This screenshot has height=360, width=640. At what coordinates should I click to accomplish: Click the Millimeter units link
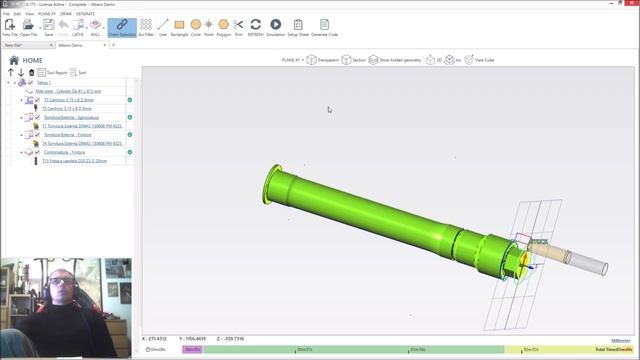click(x=620, y=340)
